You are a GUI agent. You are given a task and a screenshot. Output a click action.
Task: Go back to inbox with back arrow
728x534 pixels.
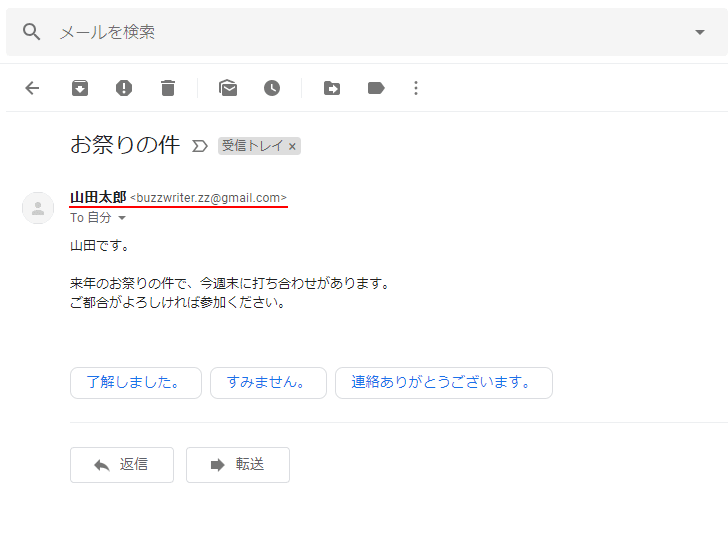click(x=32, y=88)
